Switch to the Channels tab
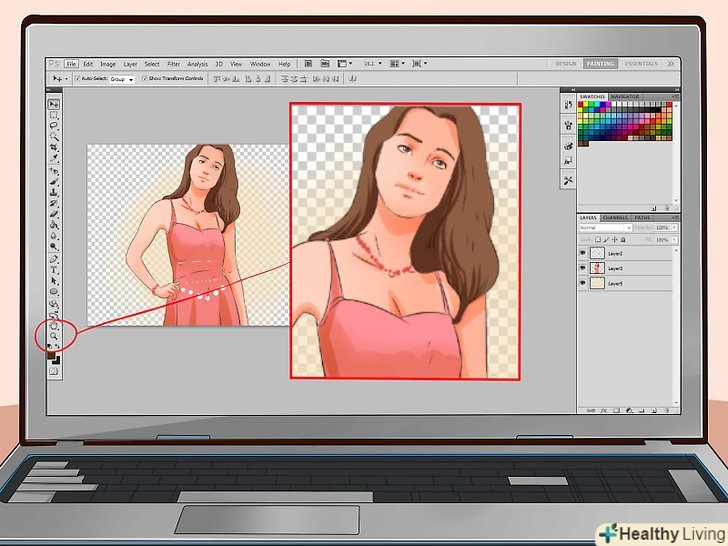Screen dimensions: 728x546 tap(616, 217)
